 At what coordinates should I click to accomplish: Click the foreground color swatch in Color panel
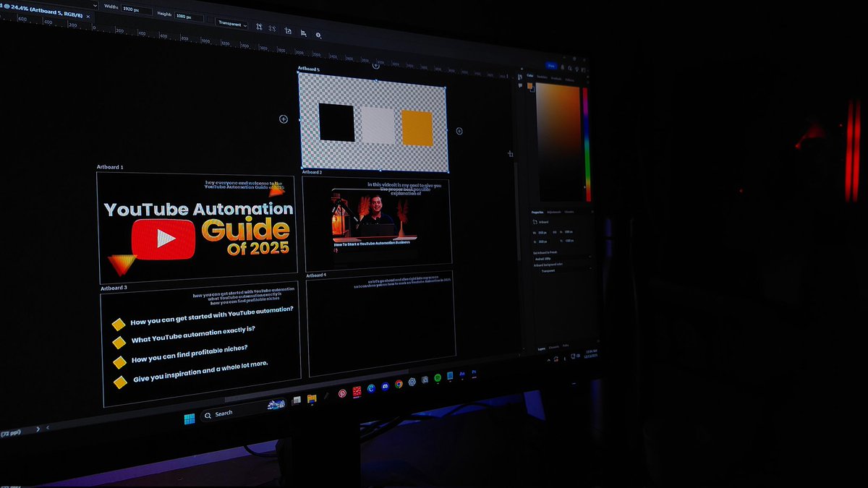(530, 87)
